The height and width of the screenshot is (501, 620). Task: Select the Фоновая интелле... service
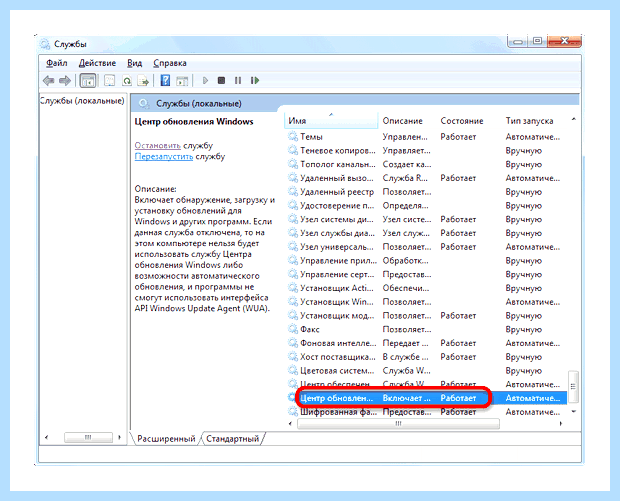point(426,343)
